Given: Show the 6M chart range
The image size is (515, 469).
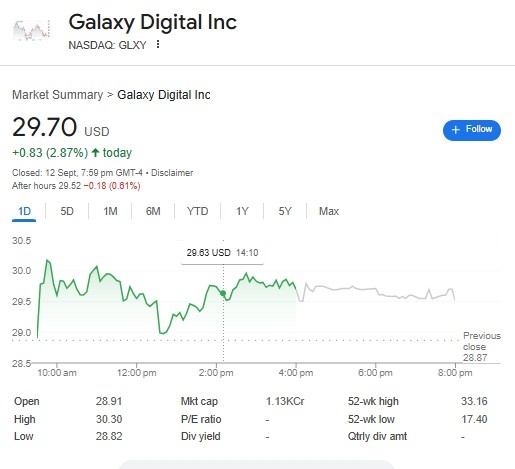Looking at the screenshot, I should pos(153,211).
